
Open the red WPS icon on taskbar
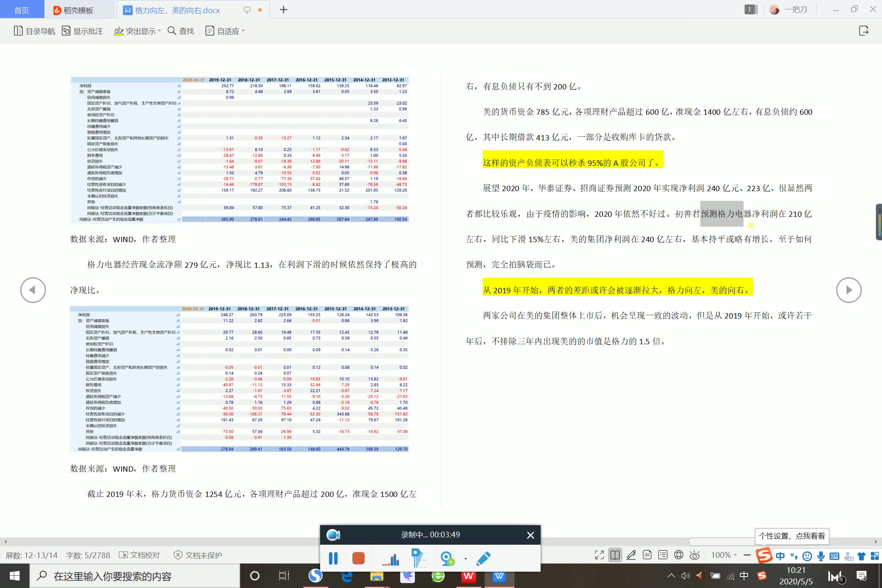tap(469, 576)
